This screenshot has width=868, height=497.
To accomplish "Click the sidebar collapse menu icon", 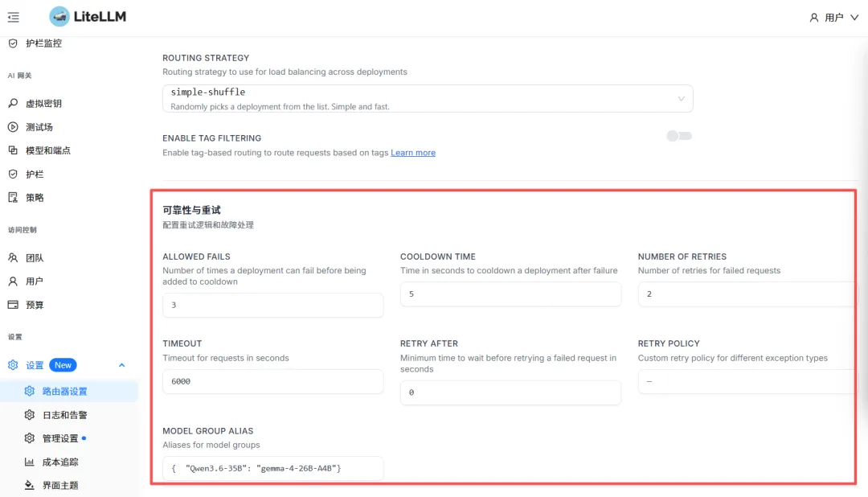I will pyautogui.click(x=13, y=17).
